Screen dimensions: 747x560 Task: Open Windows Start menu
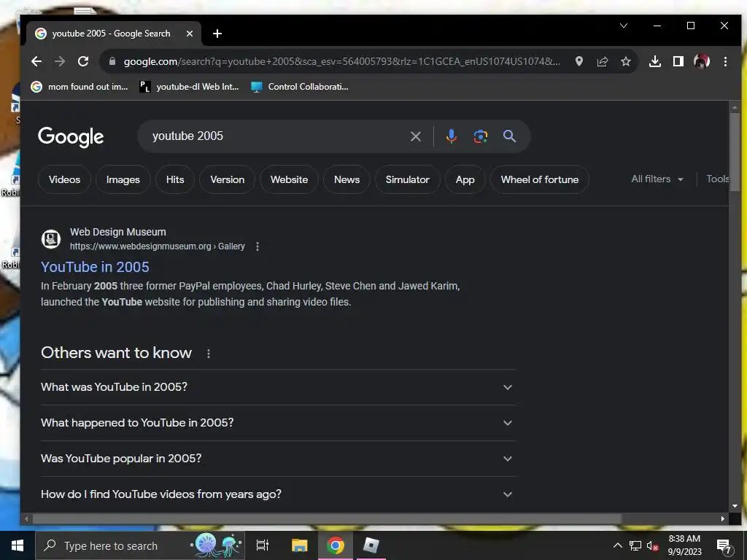(x=18, y=545)
